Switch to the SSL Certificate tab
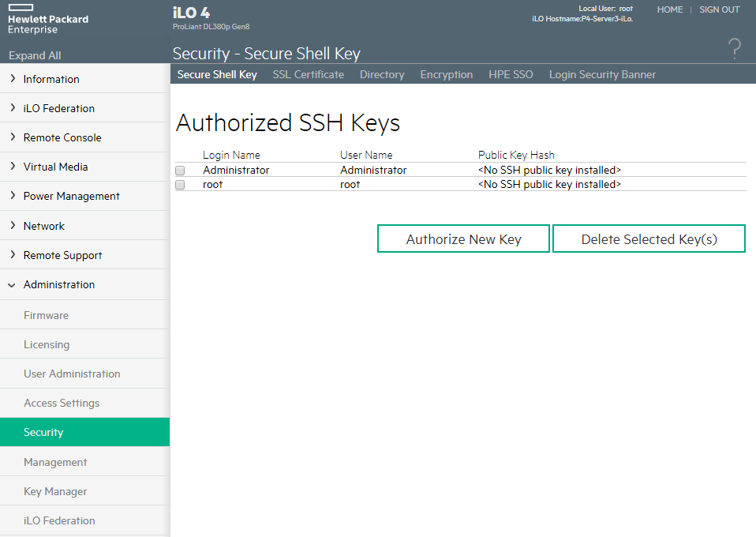 tap(308, 74)
